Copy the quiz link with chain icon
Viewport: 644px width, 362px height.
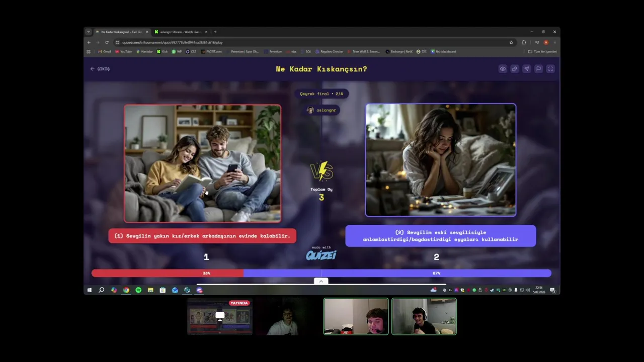(514, 69)
